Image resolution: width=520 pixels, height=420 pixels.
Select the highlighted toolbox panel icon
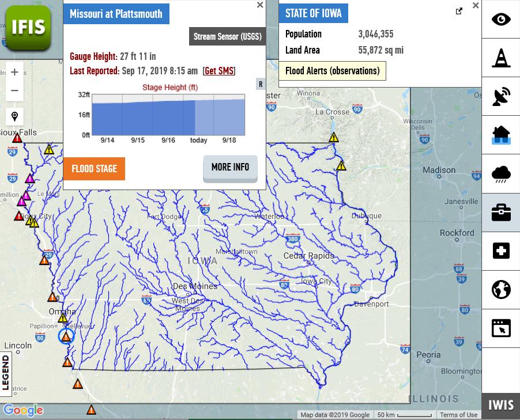500,211
